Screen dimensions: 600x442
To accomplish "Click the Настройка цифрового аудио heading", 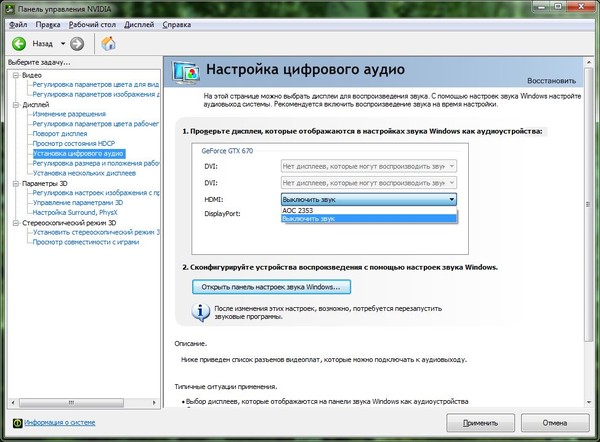I will [x=305, y=69].
